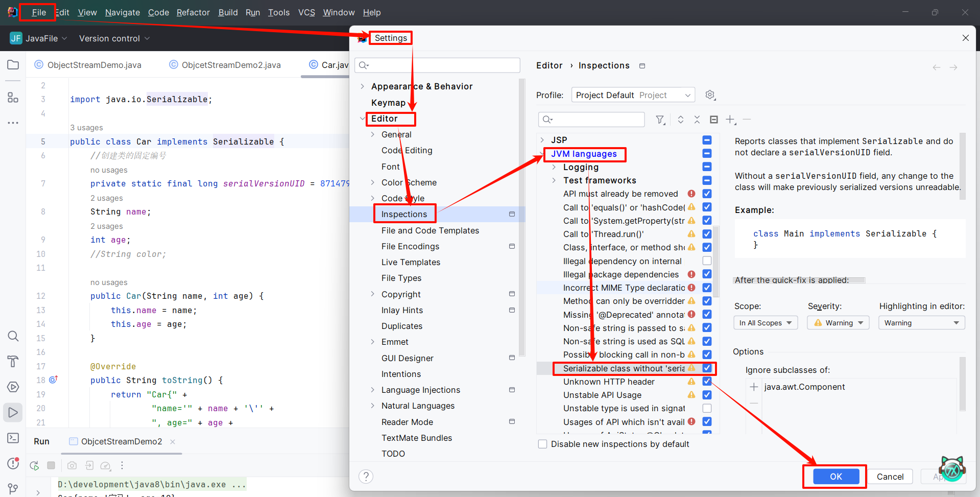Expand the Appearance & Behavior settings node
The image size is (980, 497).
click(x=362, y=86)
